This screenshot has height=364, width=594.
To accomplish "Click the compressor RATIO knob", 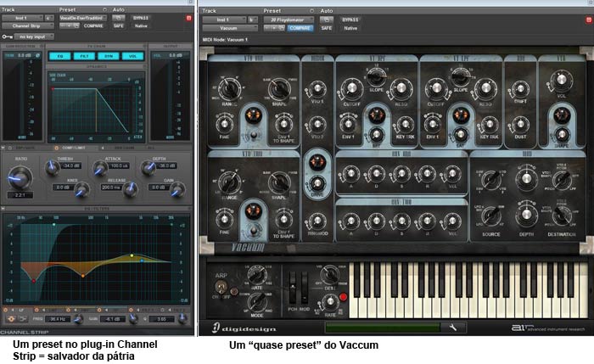I will point(20,177).
